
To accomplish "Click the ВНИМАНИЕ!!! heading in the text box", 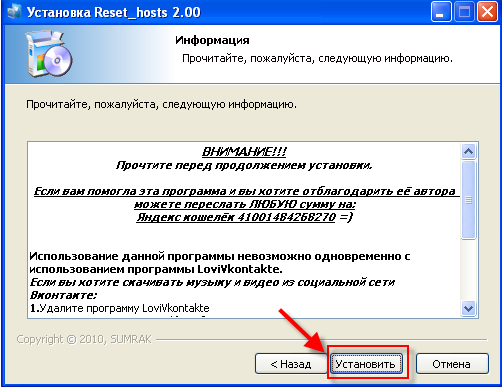I will pyautogui.click(x=244, y=152).
